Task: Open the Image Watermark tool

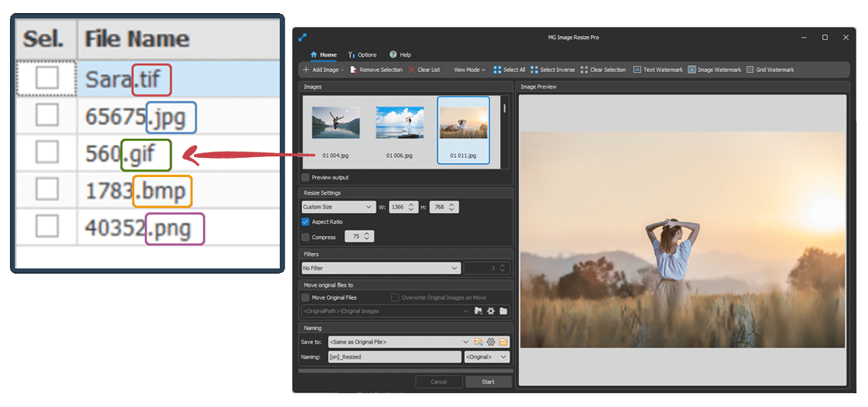Action: (715, 70)
